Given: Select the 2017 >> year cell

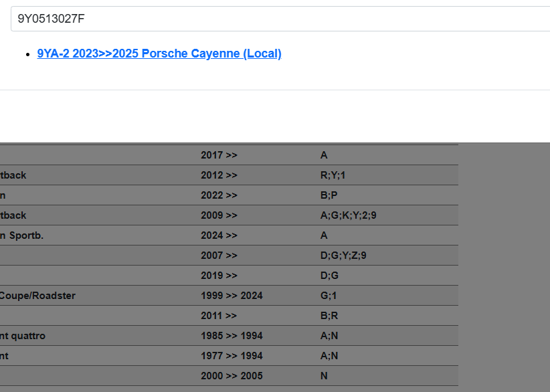Looking at the screenshot, I should pyautogui.click(x=219, y=155).
